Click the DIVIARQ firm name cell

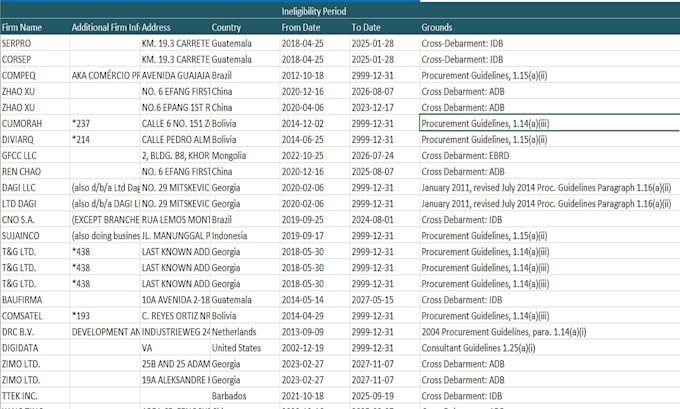[x=35, y=140]
